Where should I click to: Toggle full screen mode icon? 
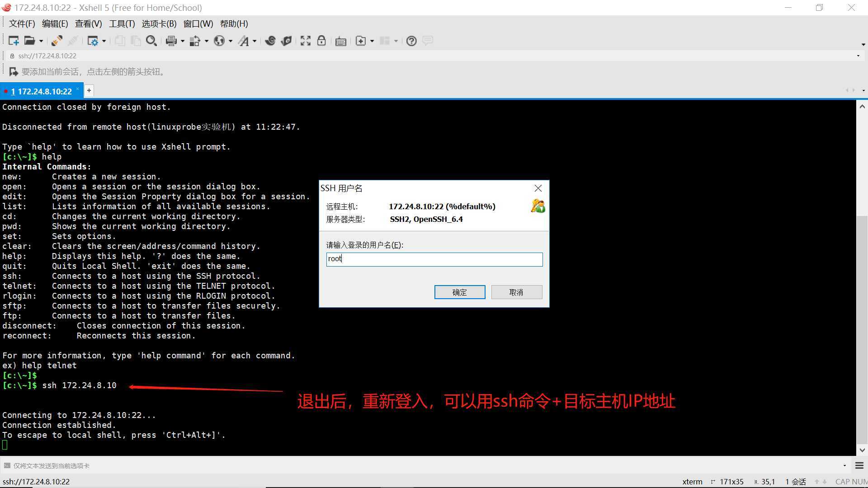click(x=306, y=41)
